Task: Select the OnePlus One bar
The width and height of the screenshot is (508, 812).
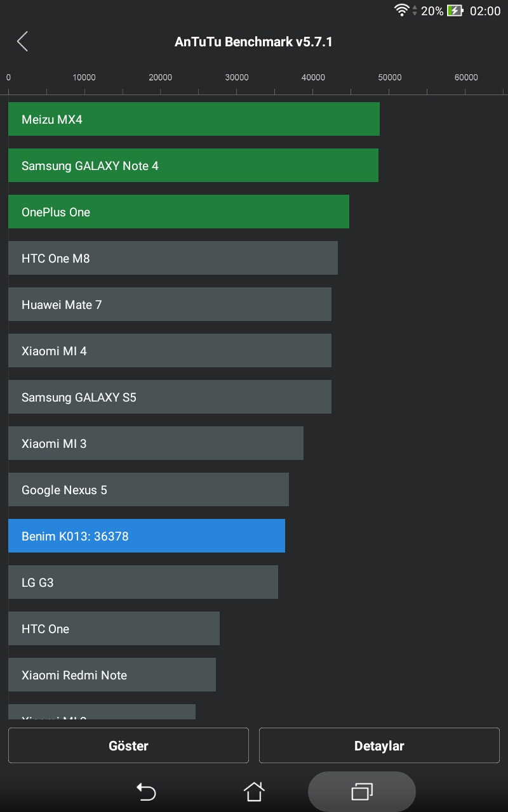Action: tap(178, 212)
